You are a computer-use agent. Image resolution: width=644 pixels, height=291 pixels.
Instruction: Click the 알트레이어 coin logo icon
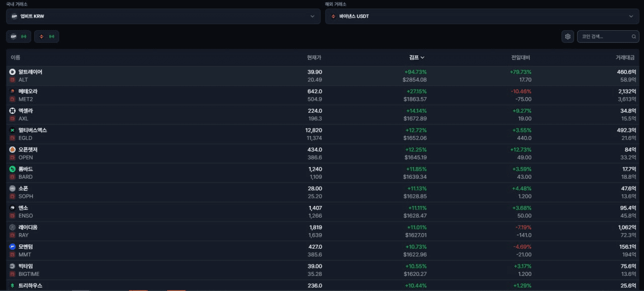[13, 72]
